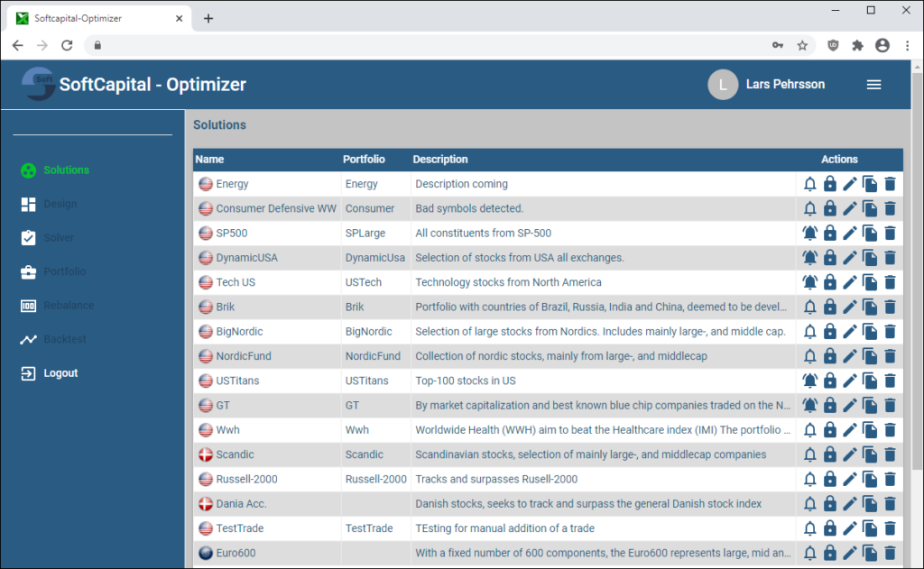Click Logout in the sidebar
Image resolution: width=924 pixels, height=569 pixels.
pyautogui.click(x=60, y=373)
